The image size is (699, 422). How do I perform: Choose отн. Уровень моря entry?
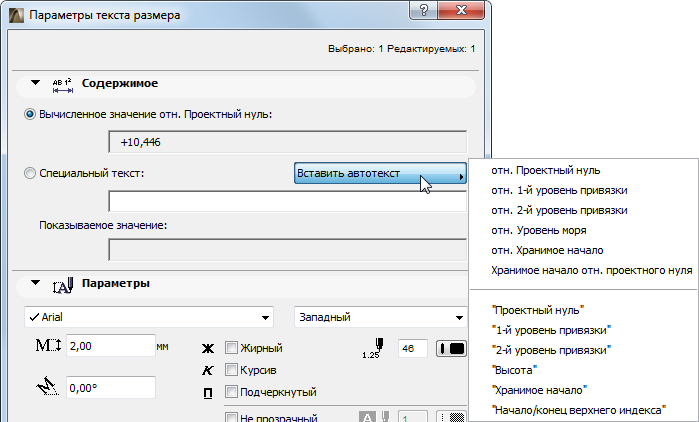(539, 230)
